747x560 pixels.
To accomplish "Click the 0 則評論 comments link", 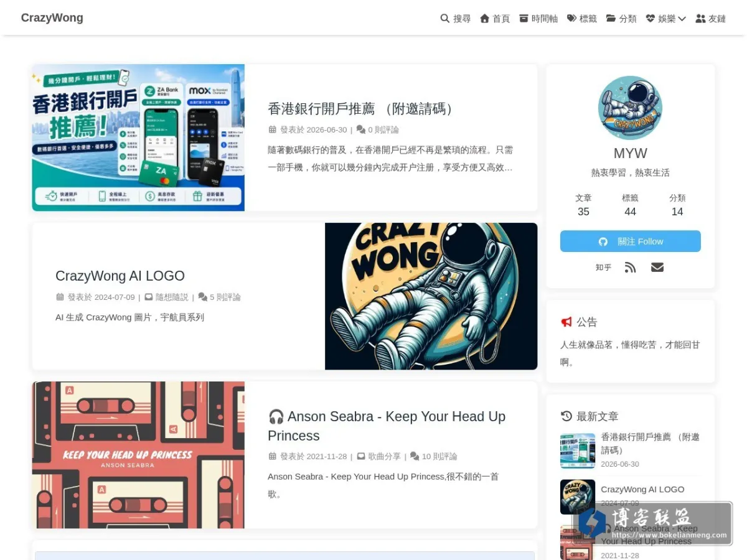I will pos(383,130).
